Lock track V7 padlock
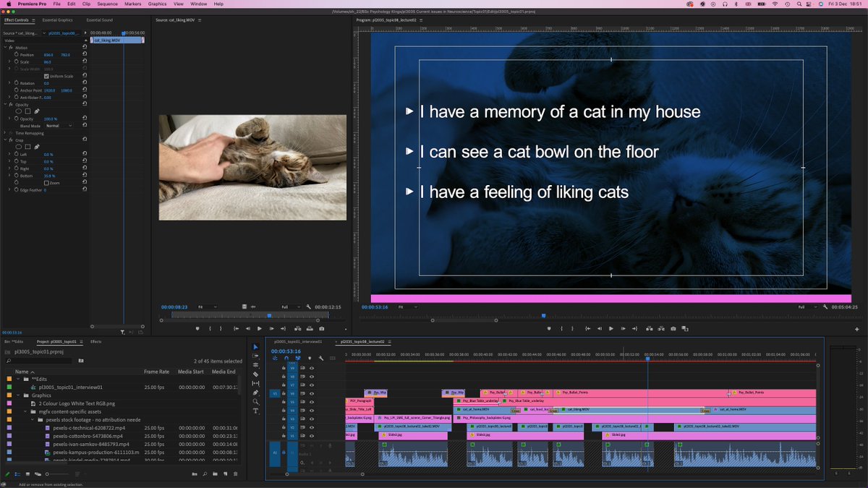Screen dimensions: 868x488 pyautogui.click(x=284, y=385)
